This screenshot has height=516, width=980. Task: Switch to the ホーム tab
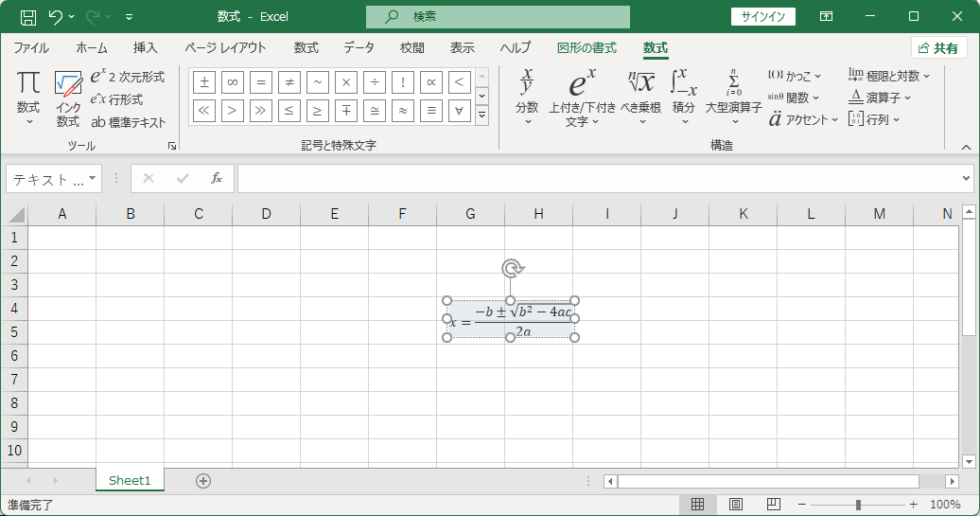point(92,48)
